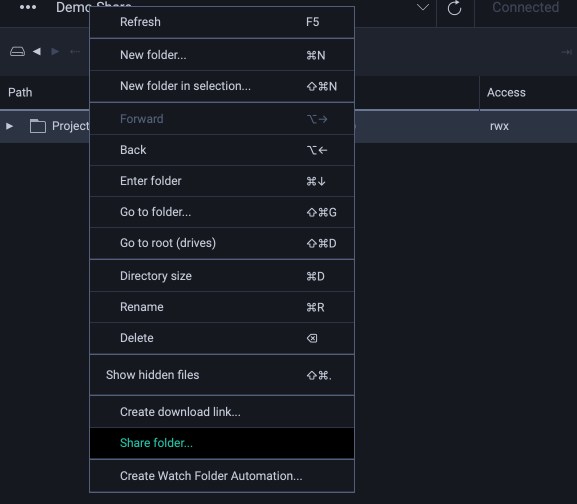This screenshot has height=504, width=577.
Task: Select New folder in selection...
Action: pos(222,86)
